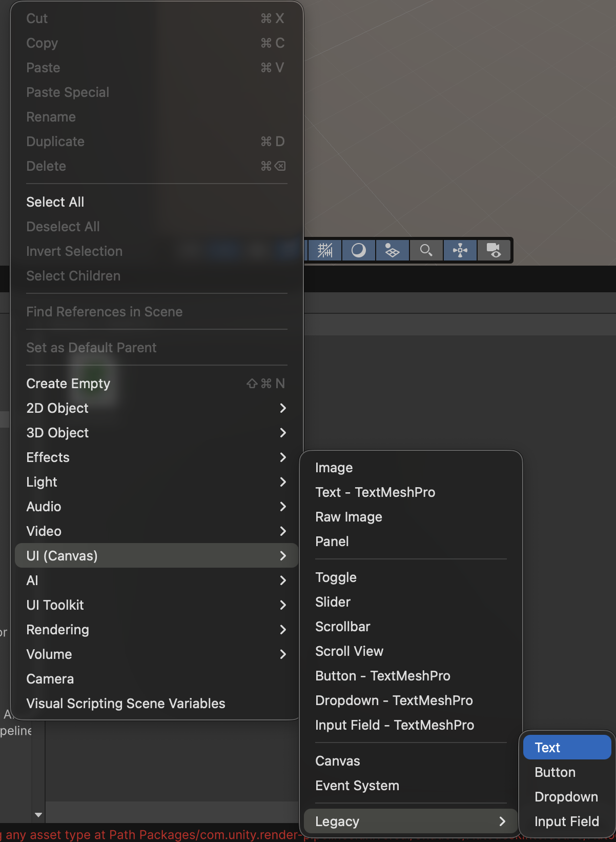Viewport: 616px width, 842px height.
Task: Click the Cut menu entry
Action: click(156, 18)
